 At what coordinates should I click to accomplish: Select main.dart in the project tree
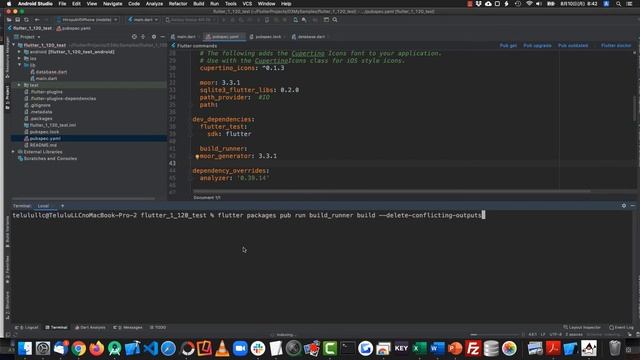[x=46, y=78]
